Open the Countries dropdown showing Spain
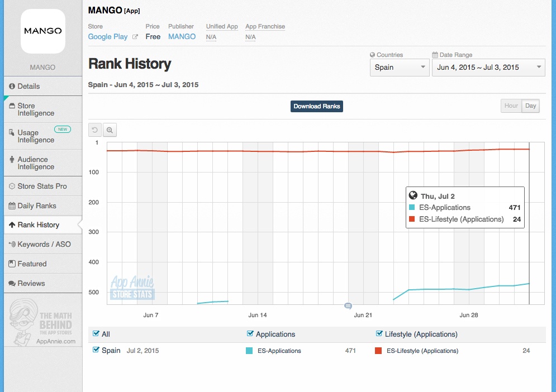The height and width of the screenshot is (392, 556). (400, 68)
